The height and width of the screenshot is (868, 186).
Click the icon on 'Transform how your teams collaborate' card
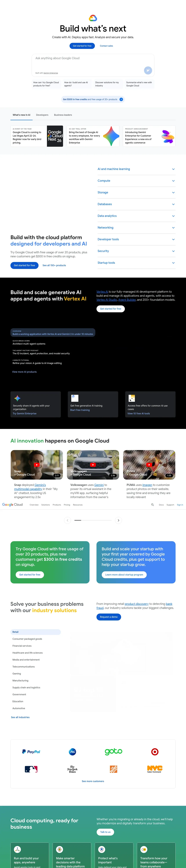(x=144, y=849)
